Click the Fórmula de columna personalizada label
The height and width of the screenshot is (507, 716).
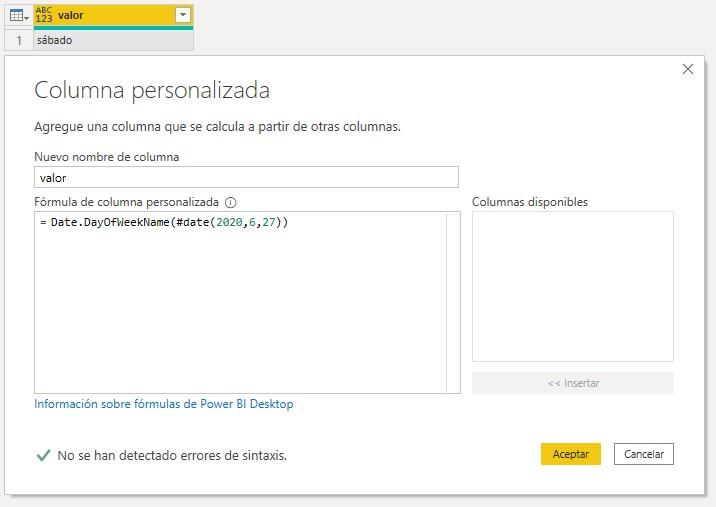126,202
